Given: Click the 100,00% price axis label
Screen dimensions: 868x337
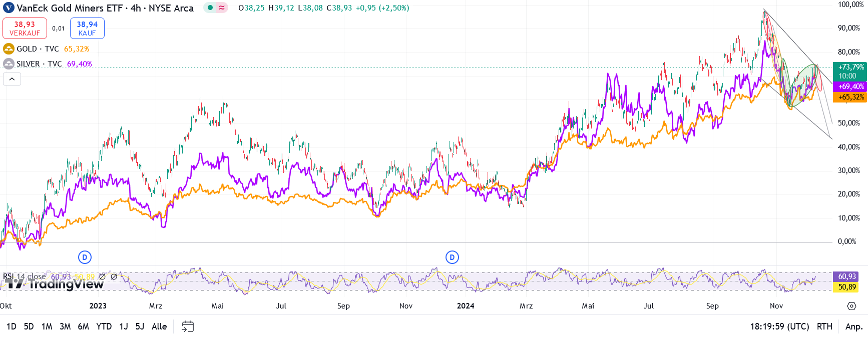Looking at the screenshot, I should tap(850, 4).
